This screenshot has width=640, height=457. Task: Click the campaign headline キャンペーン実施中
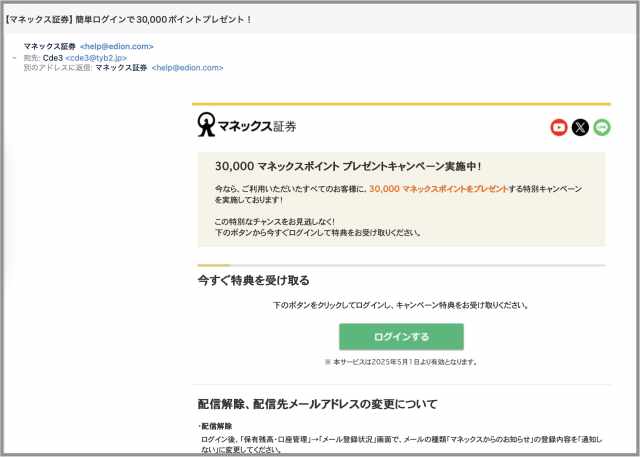[355, 166]
